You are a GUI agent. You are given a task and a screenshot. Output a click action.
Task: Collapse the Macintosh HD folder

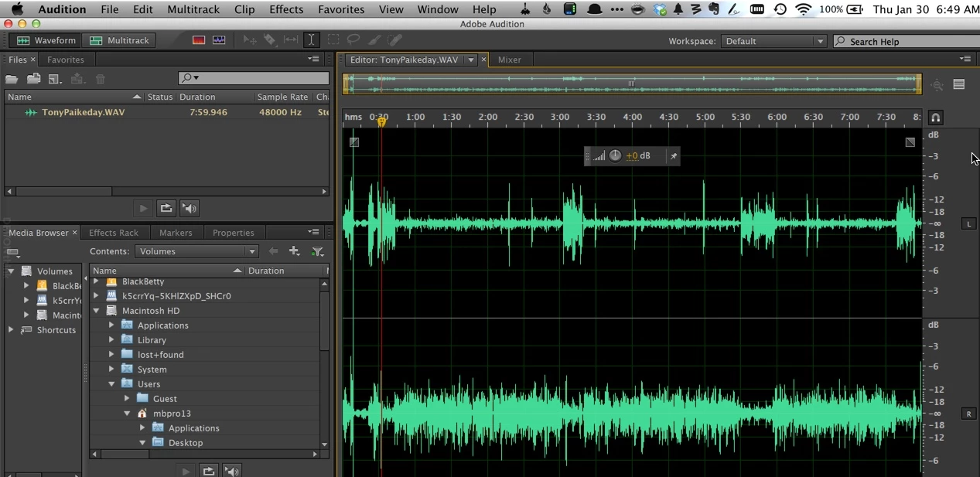coord(97,311)
